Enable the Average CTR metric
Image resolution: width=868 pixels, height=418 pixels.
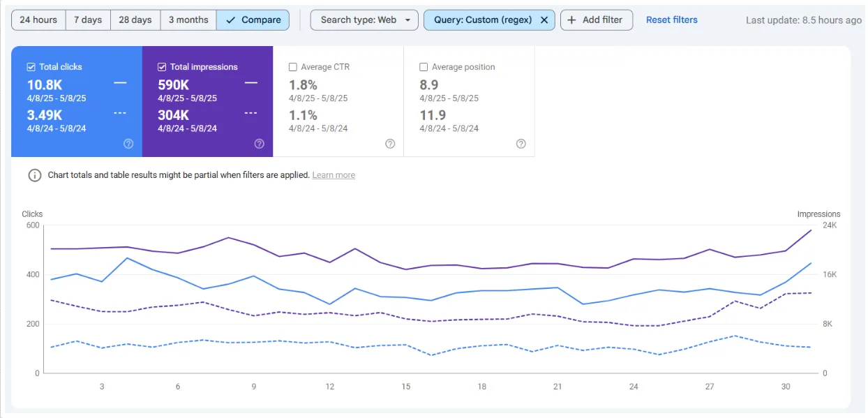[292, 66]
